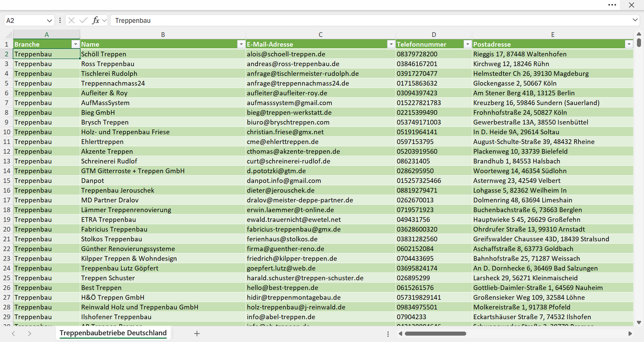Select H&Ö Treppen GmbH cell
The height and width of the screenshot is (342, 644).
click(163, 297)
